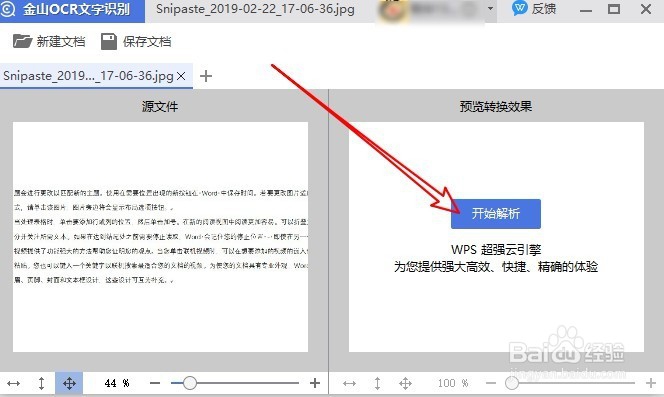Zoom out the source file view
This screenshot has width=664, height=397.
[x=155, y=383]
